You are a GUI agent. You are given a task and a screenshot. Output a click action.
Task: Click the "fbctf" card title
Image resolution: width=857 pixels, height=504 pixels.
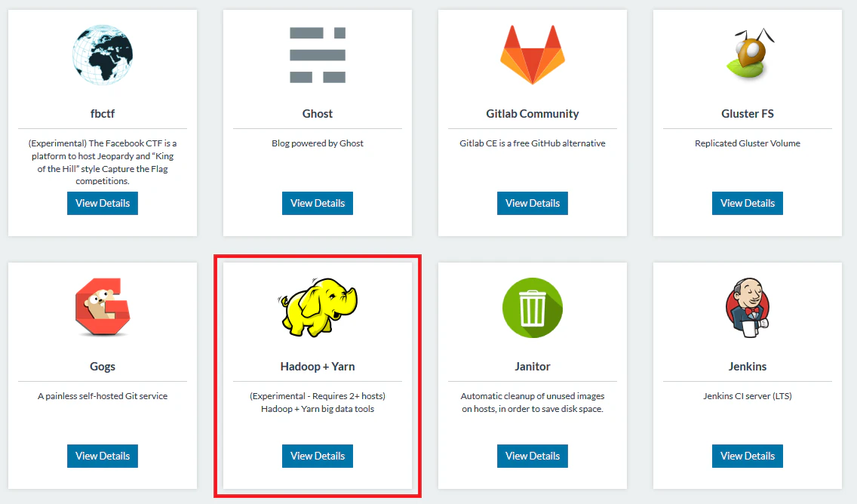103,114
